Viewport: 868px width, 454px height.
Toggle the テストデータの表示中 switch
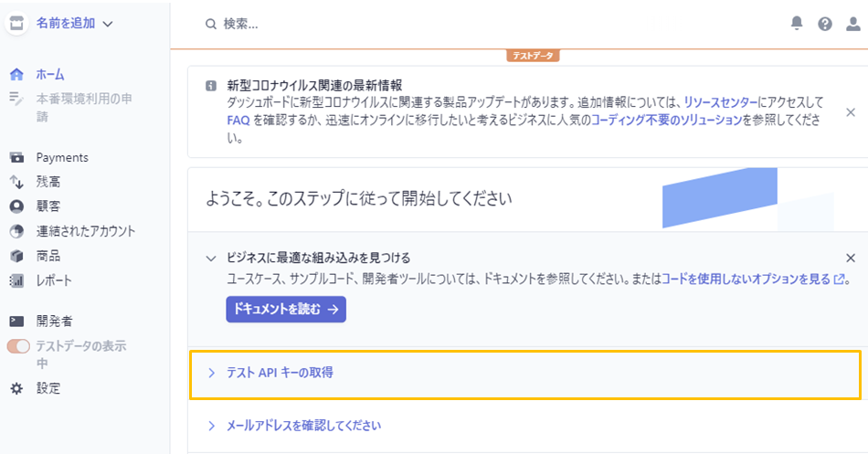(18, 346)
